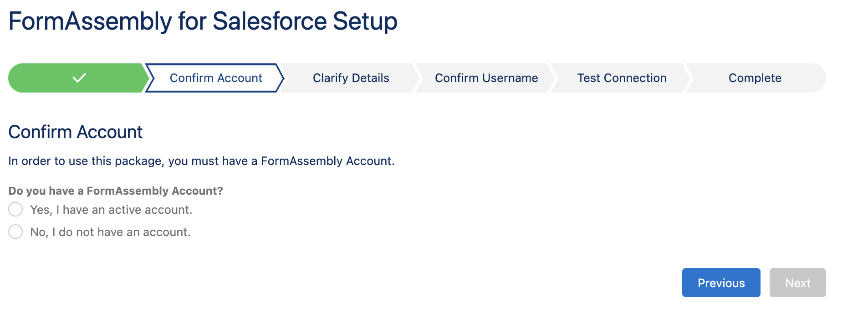Screen dimensions: 868x310
Task: Click the 'No, I do not have an account.' label
Action: (110, 232)
